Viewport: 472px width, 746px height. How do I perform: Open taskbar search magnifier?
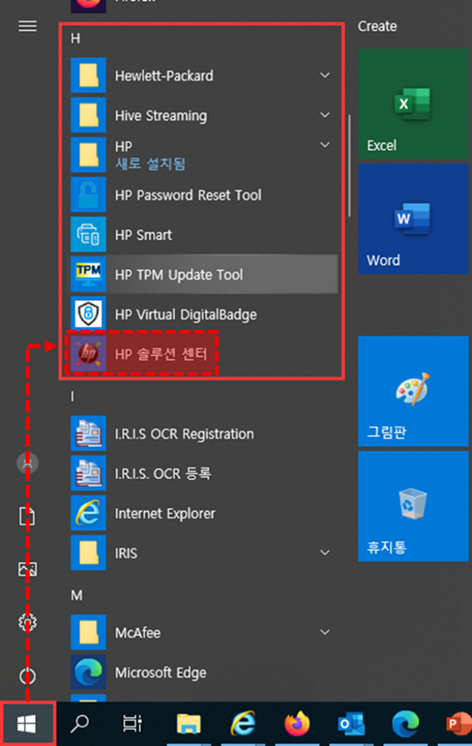pos(79,724)
